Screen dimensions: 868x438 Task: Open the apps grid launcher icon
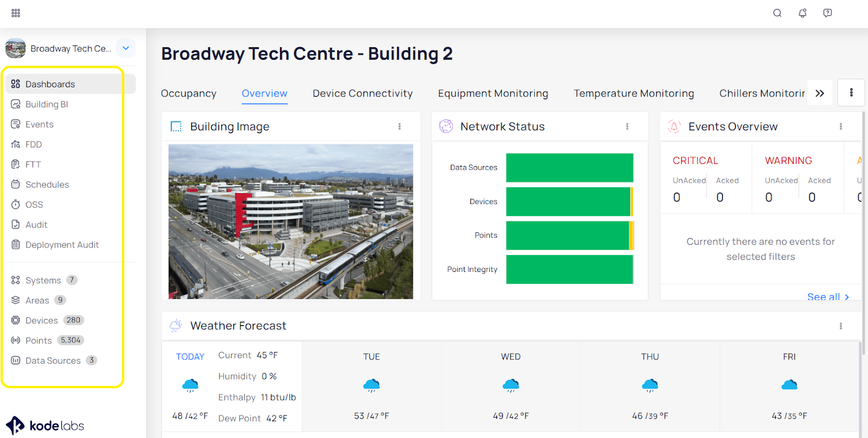(x=16, y=13)
